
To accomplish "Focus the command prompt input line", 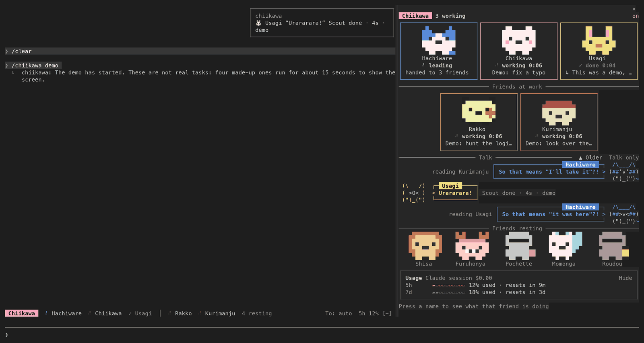I will click(x=322, y=335).
